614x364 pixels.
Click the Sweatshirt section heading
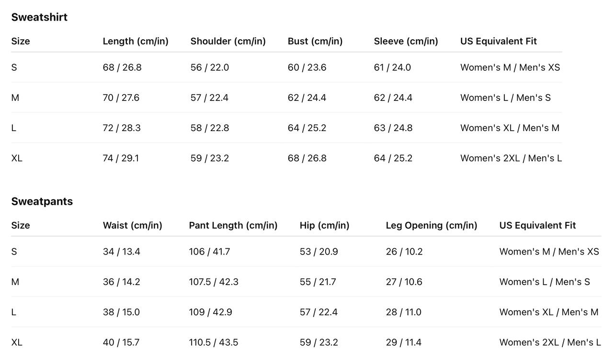coord(39,17)
